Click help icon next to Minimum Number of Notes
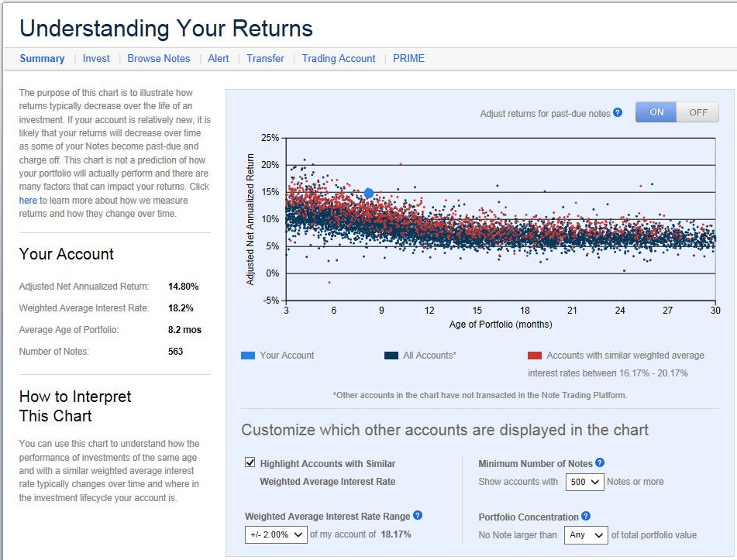The height and width of the screenshot is (560, 737). click(600, 463)
